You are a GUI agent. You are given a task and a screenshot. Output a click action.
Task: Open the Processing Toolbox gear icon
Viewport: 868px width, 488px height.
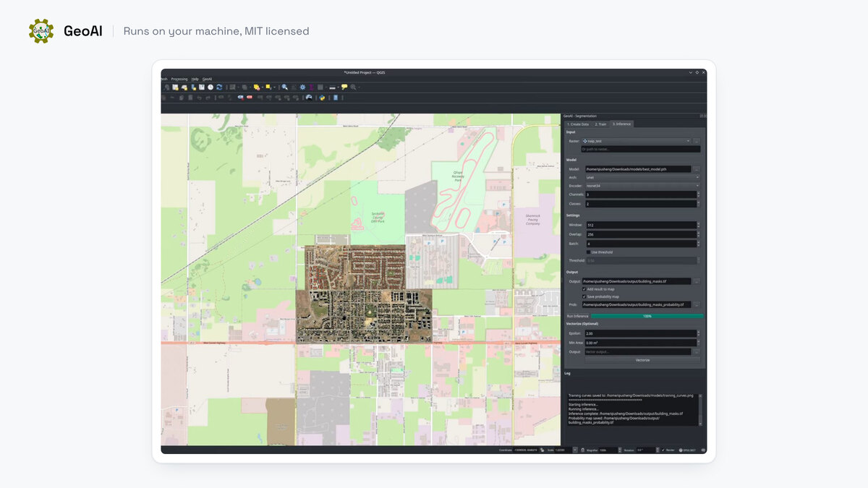coord(302,87)
